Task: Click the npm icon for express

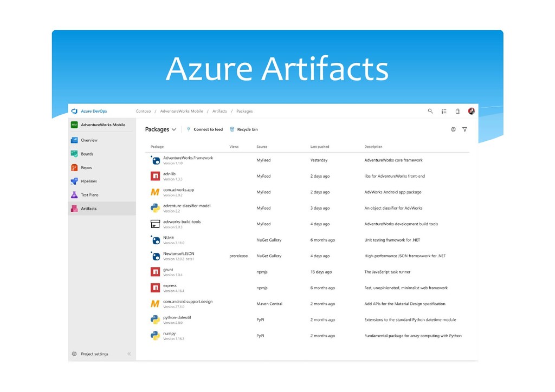Action: 155,288
